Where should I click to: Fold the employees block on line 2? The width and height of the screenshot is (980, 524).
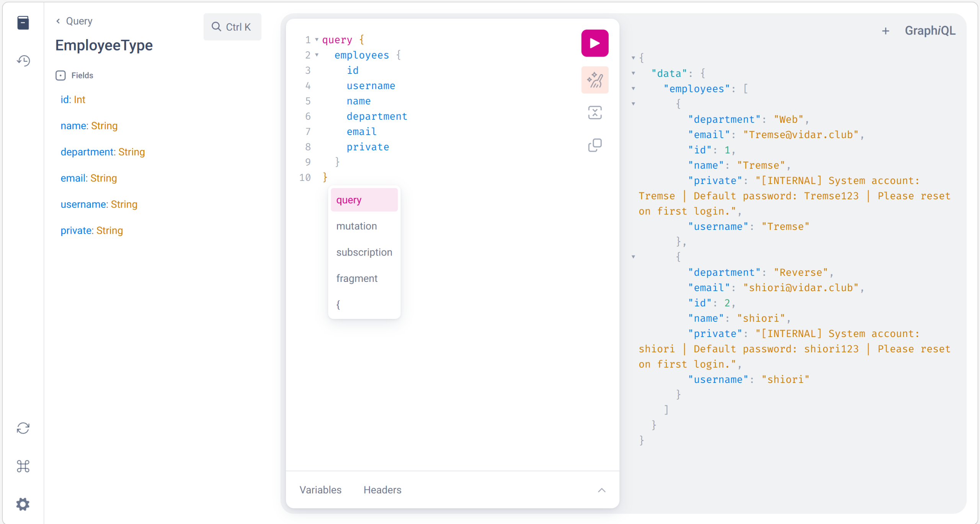point(317,55)
